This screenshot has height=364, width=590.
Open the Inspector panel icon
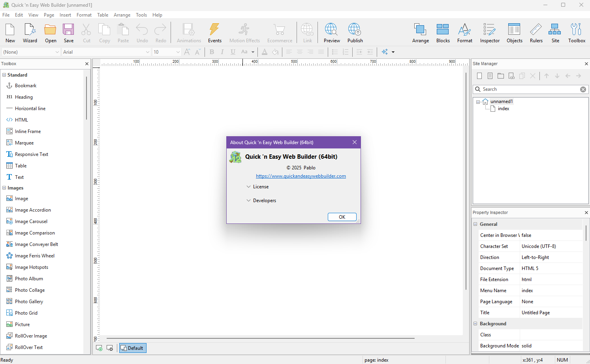click(489, 30)
